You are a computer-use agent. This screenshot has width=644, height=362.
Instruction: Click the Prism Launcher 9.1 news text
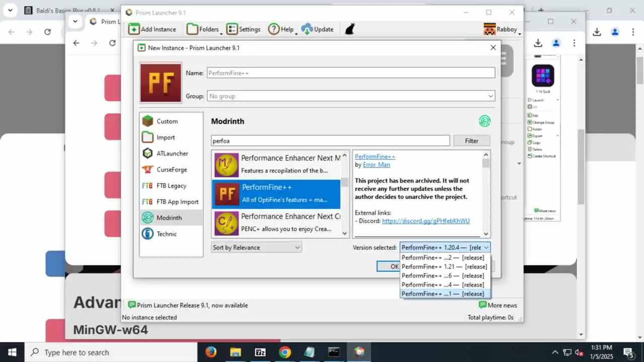[192, 305]
